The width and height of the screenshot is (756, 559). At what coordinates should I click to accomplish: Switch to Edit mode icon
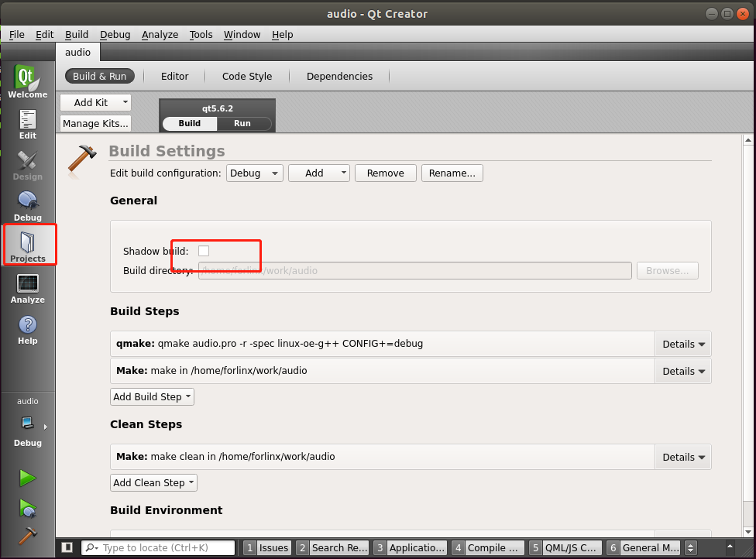point(28,124)
